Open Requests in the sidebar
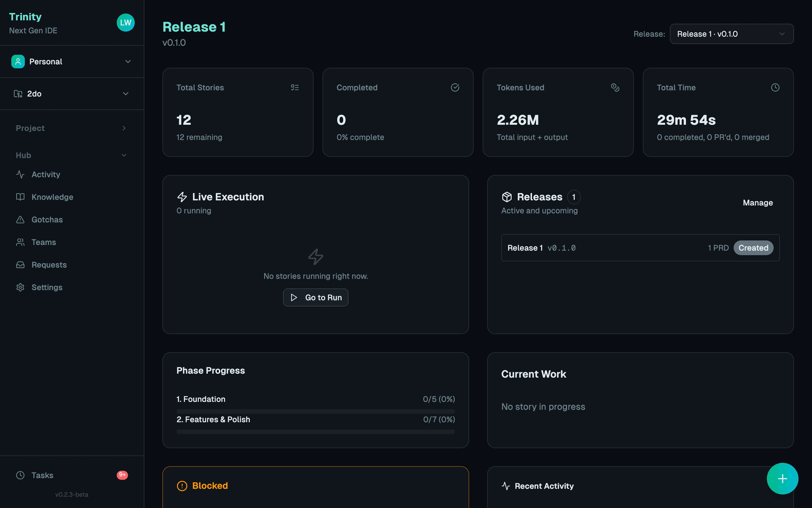This screenshot has width=812, height=508. pos(72,265)
